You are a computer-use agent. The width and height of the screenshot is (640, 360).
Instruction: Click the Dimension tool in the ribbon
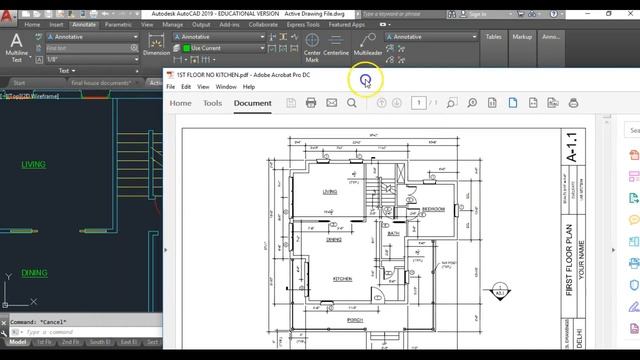[x=156, y=45]
